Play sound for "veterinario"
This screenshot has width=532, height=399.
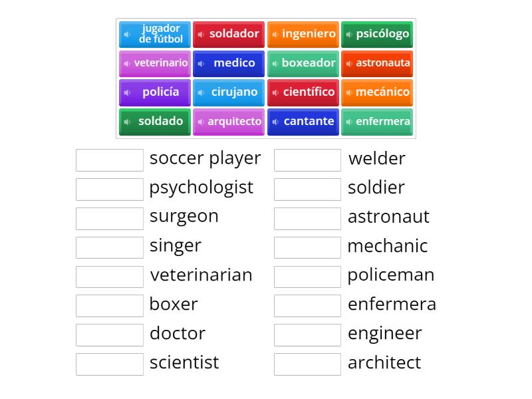coord(128,63)
